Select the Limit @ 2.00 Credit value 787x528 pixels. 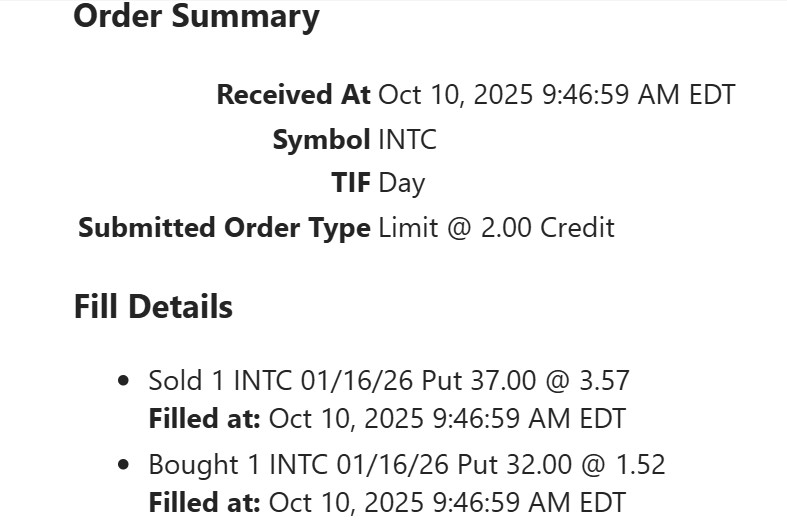click(496, 228)
